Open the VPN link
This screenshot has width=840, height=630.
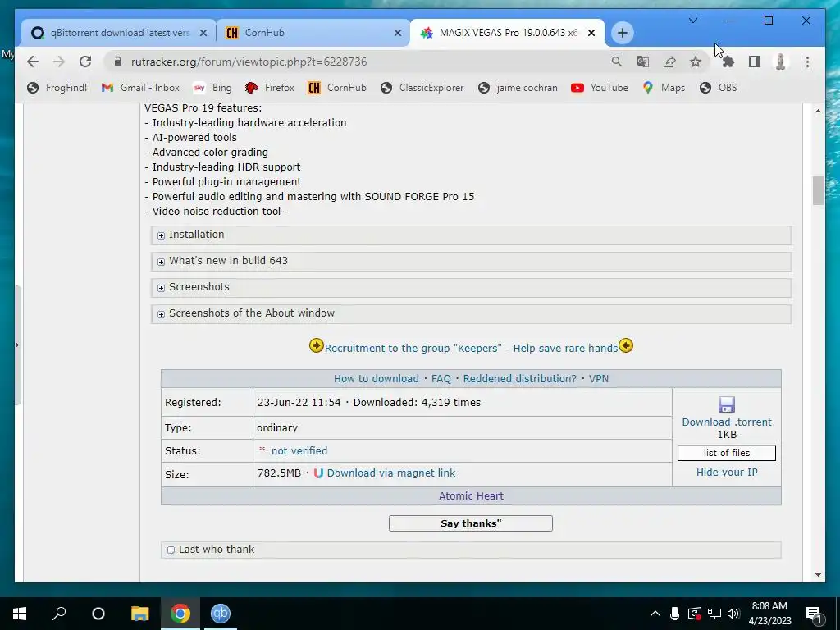(x=598, y=379)
